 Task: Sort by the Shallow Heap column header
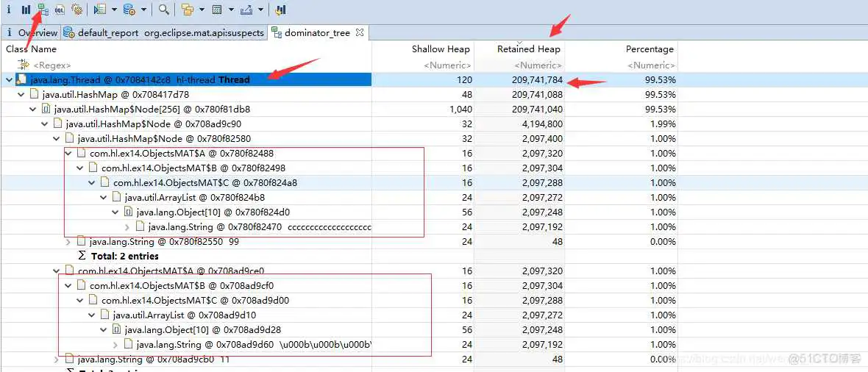coord(440,49)
